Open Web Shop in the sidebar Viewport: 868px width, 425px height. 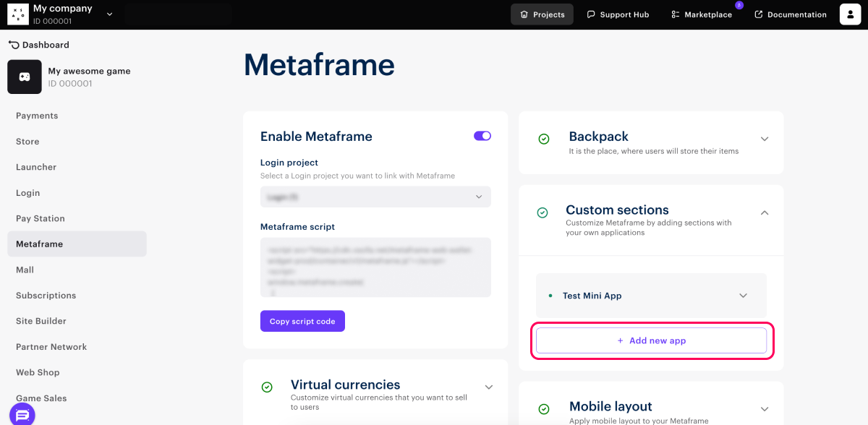tap(38, 372)
